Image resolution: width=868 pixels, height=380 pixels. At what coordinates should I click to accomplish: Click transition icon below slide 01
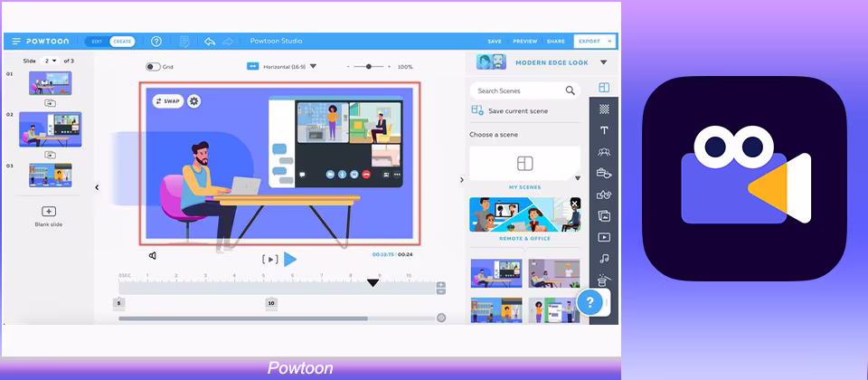click(50, 102)
